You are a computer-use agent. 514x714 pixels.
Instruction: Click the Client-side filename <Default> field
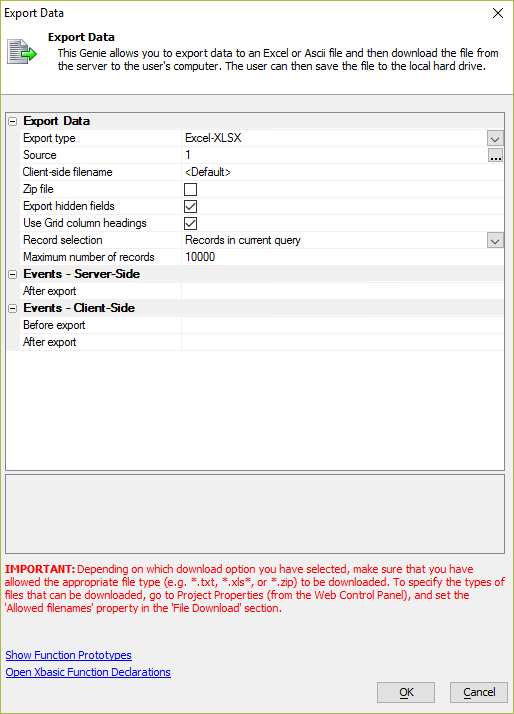tap(342, 172)
